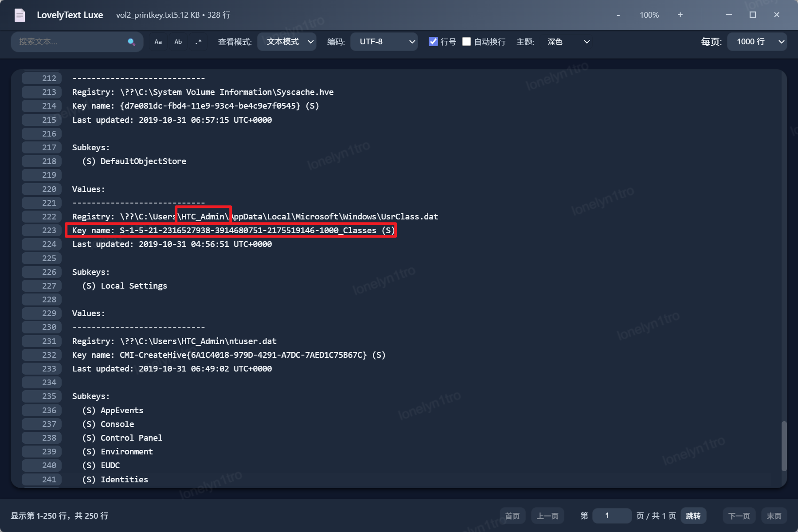
Task: Toggle whole-word Ab match option
Action: click(178, 42)
